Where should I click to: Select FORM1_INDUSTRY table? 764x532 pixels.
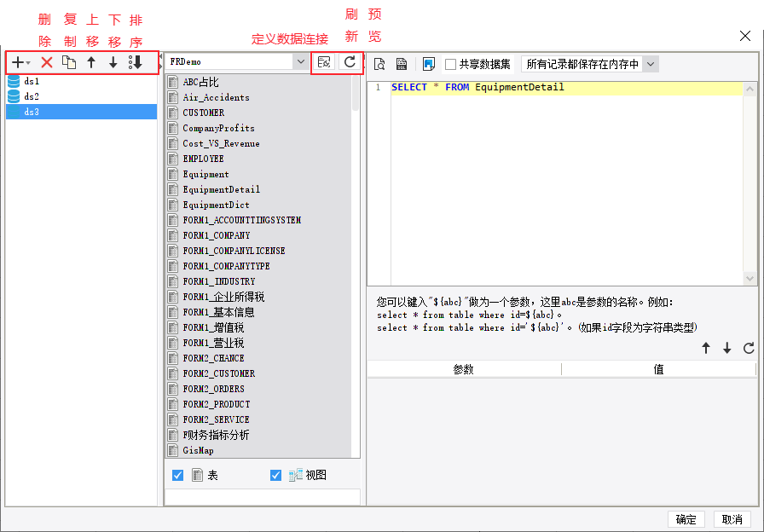click(x=258, y=281)
